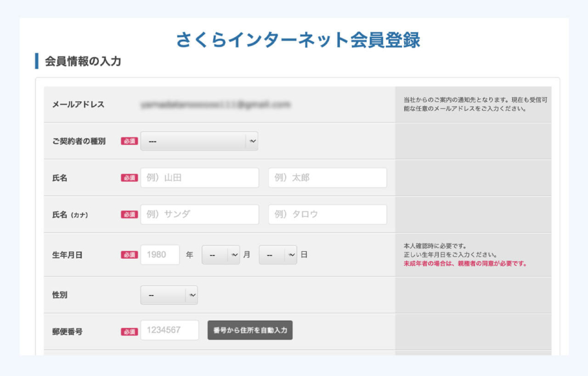Click the birth year field 1980
The image size is (588, 376).
[160, 255]
